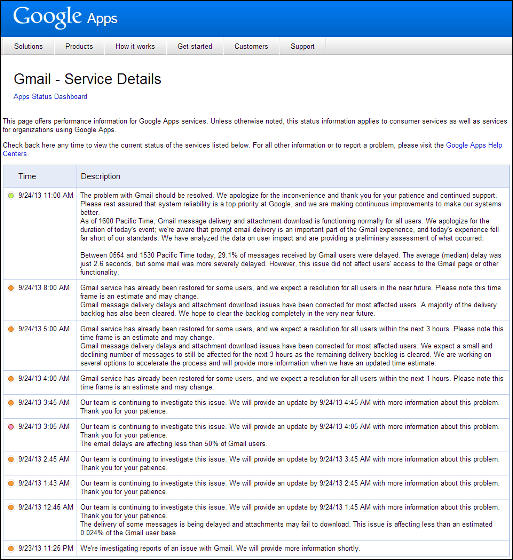Click text 'The delivery of some messages is being delayed'
513x560 pixels.
click(155, 524)
